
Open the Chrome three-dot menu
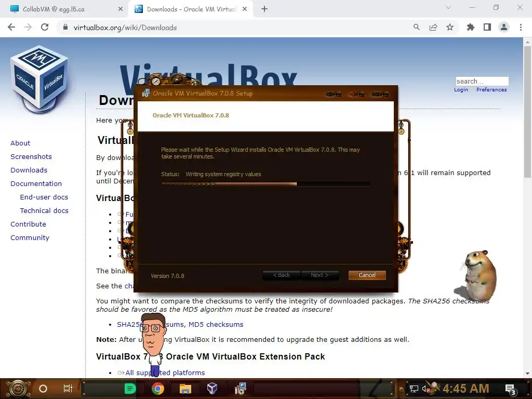[521, 28]
